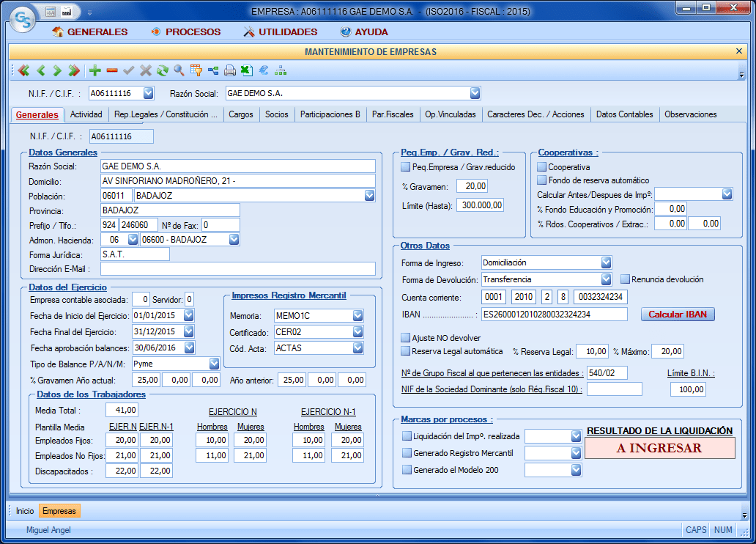Click the Dirección E-Mail input field
Viewport: 756px width, 544px height.
pos(238,269)
